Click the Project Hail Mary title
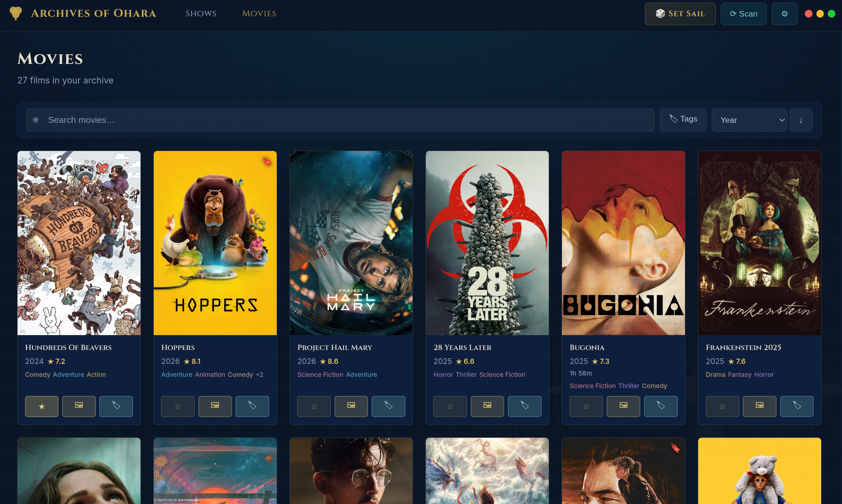The height and width of the screenshot is (504, 842). pyautogui.click(x=335, y=347)
